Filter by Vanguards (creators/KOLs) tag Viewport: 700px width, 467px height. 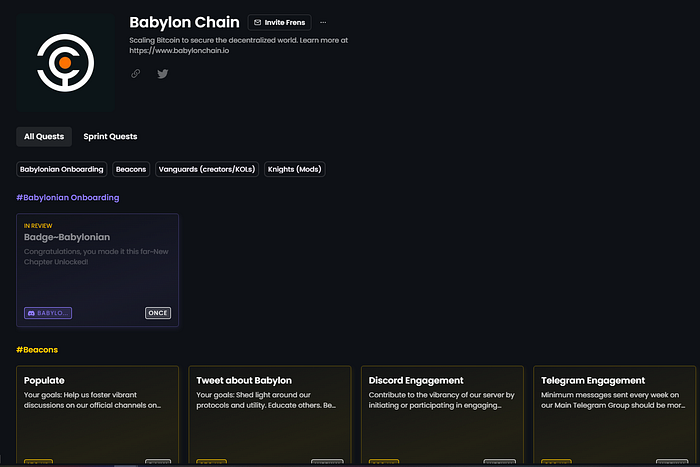[x=207, y=169]
